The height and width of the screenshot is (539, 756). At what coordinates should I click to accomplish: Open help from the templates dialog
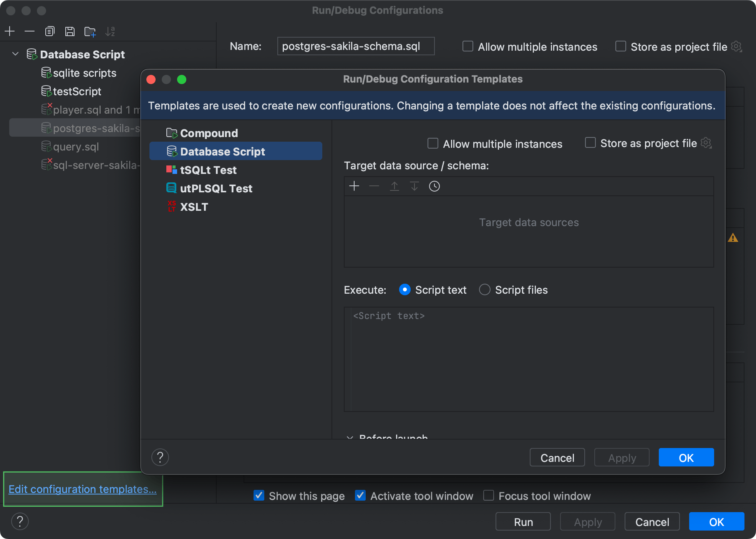(x=160, y=457)
